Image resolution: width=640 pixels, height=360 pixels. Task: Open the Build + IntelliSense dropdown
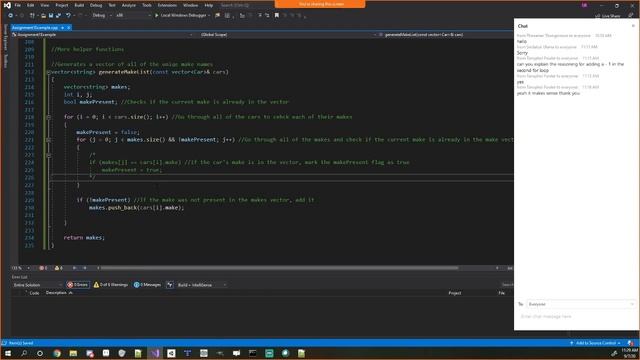(x=201, y=285)
